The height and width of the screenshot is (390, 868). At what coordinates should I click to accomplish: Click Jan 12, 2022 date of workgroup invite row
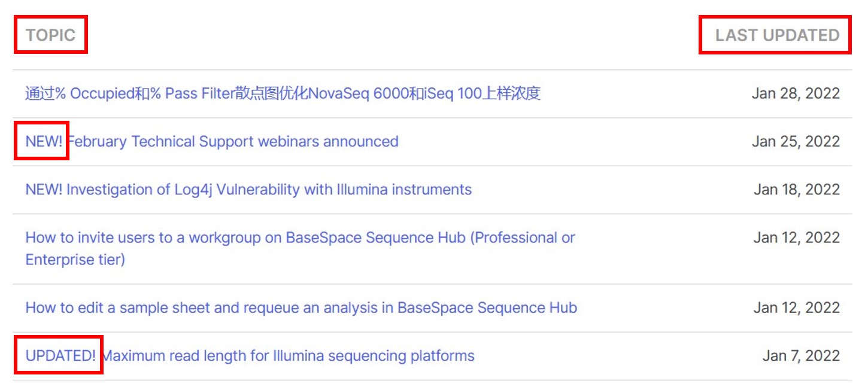tap(796, 237)
